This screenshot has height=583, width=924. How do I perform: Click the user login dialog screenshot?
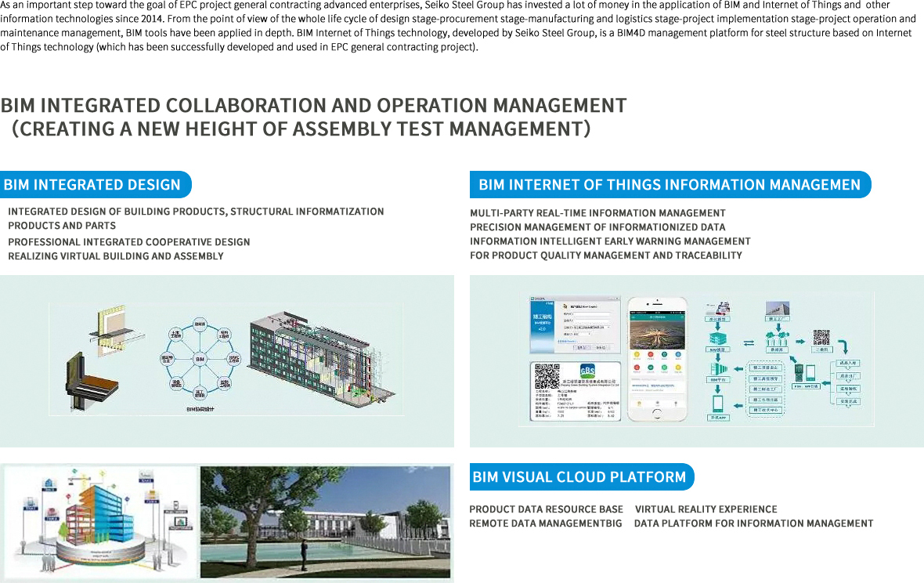[x=575, y=325]
